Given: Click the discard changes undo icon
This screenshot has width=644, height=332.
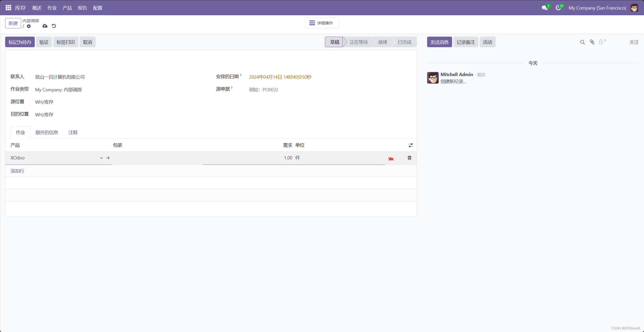Looking at the screenshot, I should [54, 26].
